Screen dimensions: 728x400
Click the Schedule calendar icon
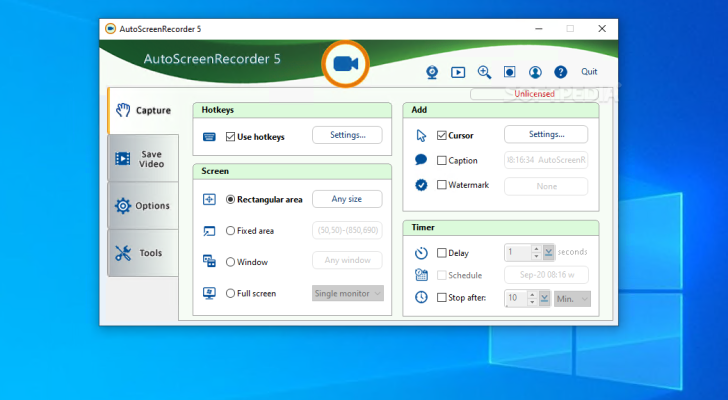[421, 275]
